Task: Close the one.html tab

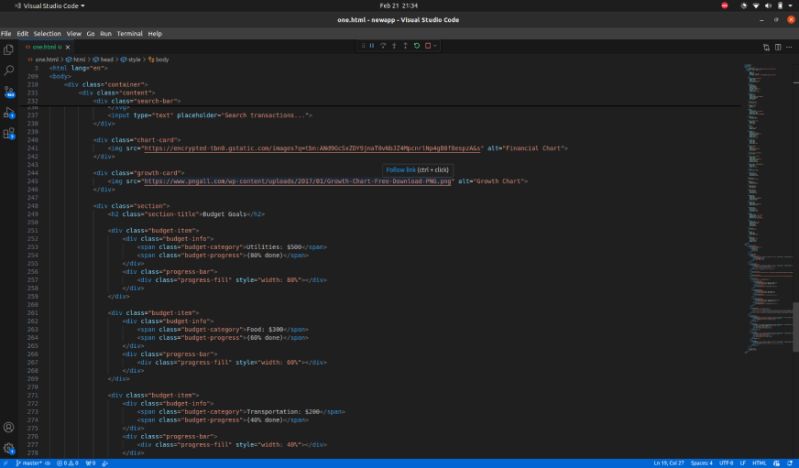Action: click(x=68, y=47)
